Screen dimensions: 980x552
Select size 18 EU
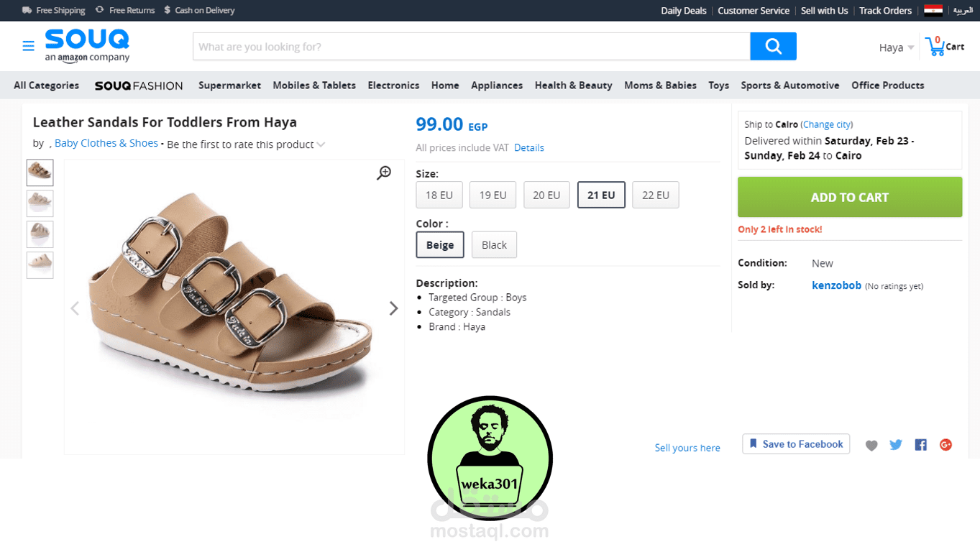click(x=439, y=195)
